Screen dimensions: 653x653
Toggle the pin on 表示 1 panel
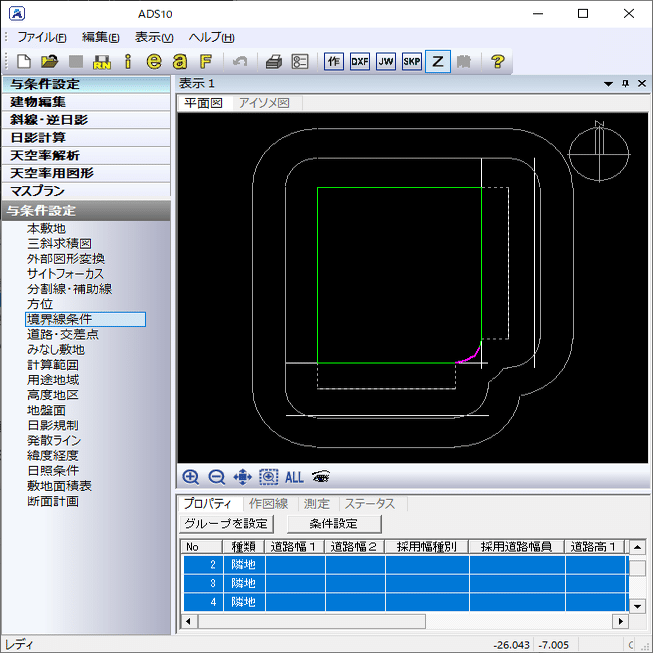click(625, 84)
